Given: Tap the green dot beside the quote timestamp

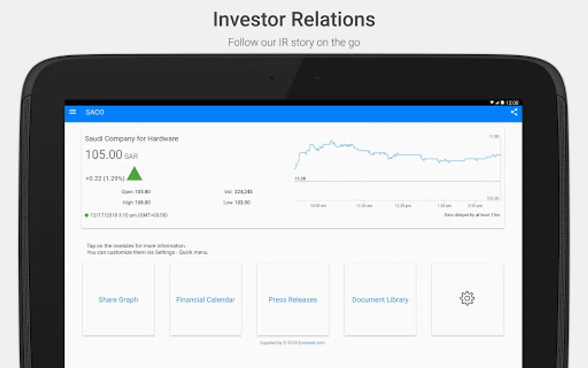Looking at the screenshot, I should coord(87,215).
